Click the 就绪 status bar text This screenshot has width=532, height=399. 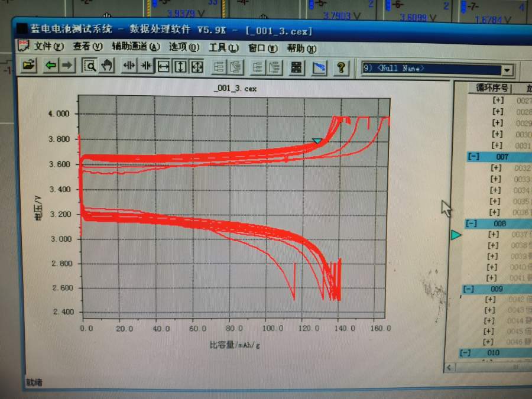coord(34,382)
